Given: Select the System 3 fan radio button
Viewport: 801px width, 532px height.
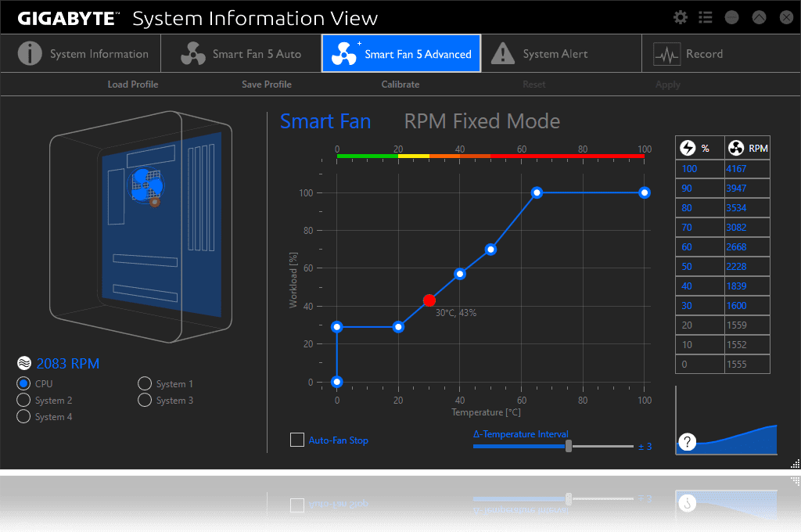Looking at the screenshot, I should point(145,400).
